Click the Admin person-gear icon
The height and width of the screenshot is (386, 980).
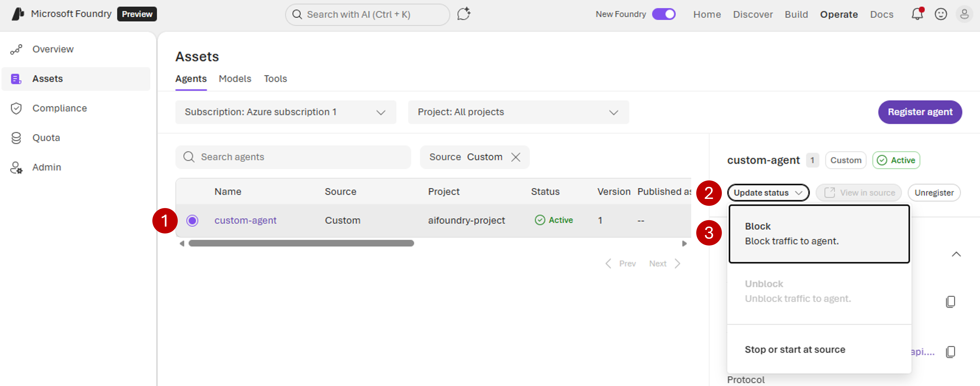pyautogui.click(x=16, y=168)
